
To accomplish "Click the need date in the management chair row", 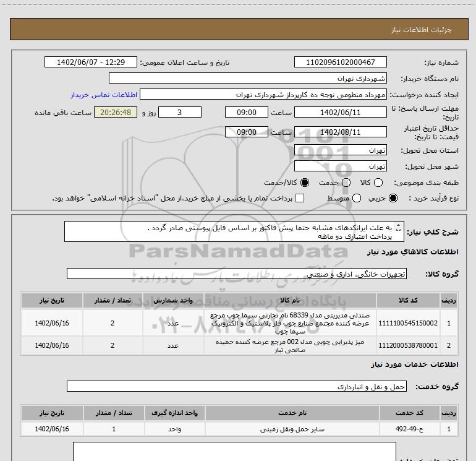I will pos(52,323).
